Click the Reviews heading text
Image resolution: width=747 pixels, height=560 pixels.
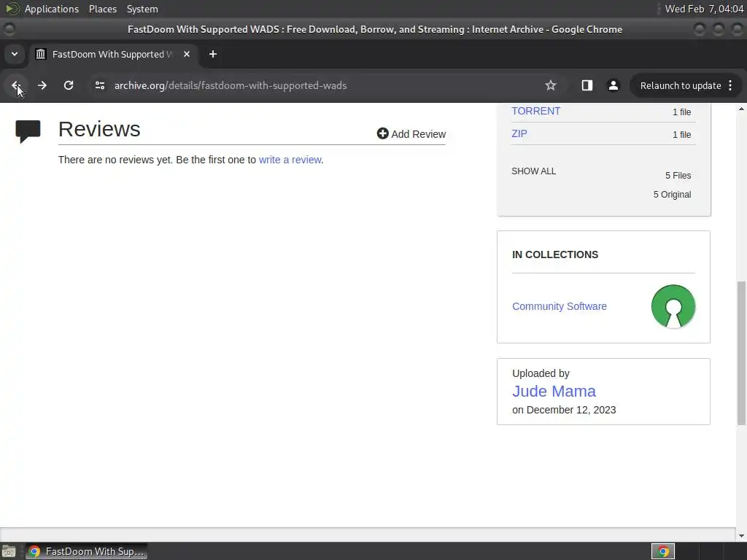(x=99, y=129)
